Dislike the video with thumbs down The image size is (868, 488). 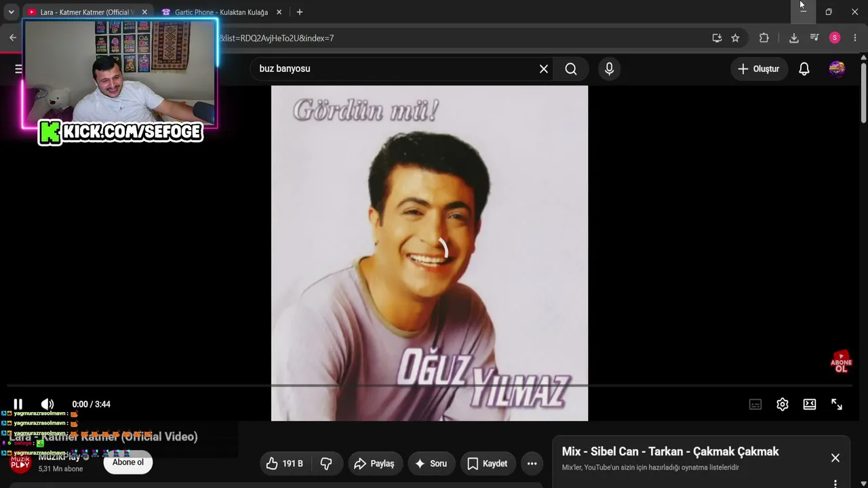(326, 464)
